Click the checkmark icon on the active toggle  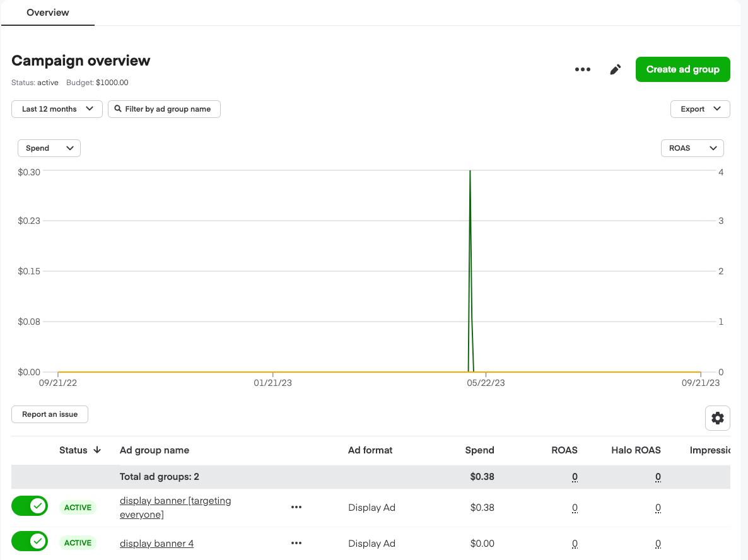pyautogui.click(x=37, y=506)
